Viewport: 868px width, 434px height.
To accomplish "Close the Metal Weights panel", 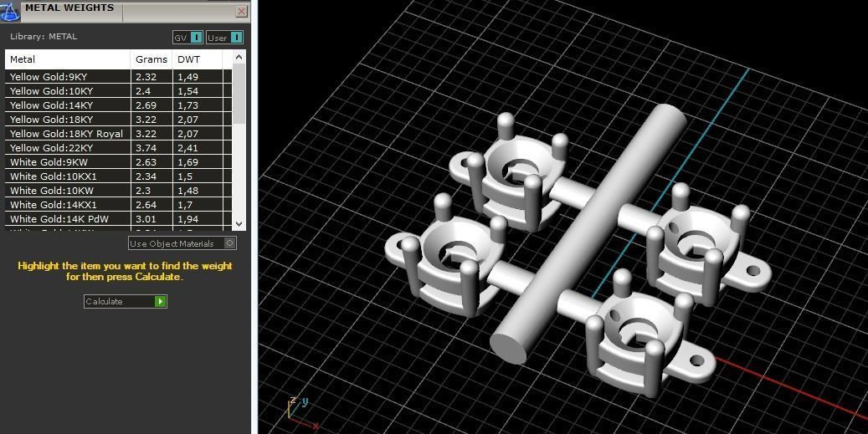I will [x=241, y=11].
